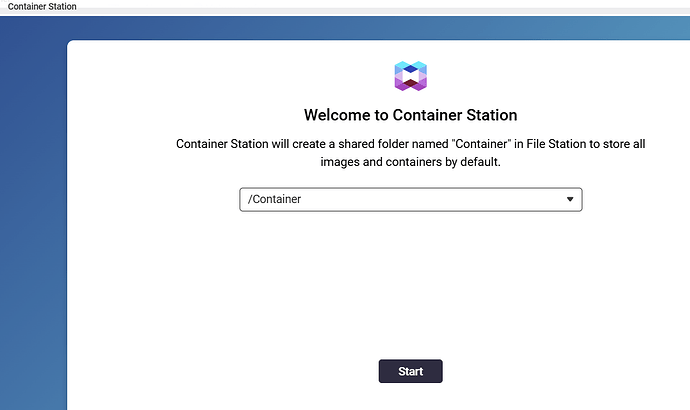Click the "/Container" text in the combo box
690x410 pixels.
point(274,200)
